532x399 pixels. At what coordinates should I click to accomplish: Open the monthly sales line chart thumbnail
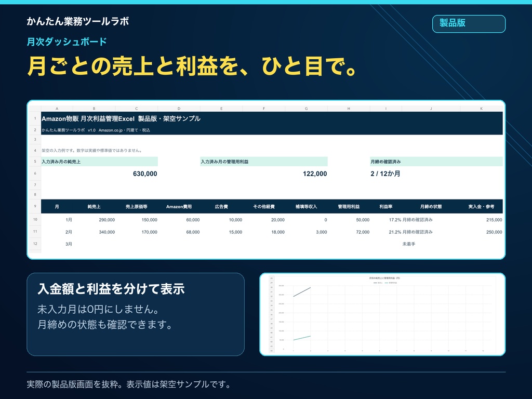(x=382, y=314)
